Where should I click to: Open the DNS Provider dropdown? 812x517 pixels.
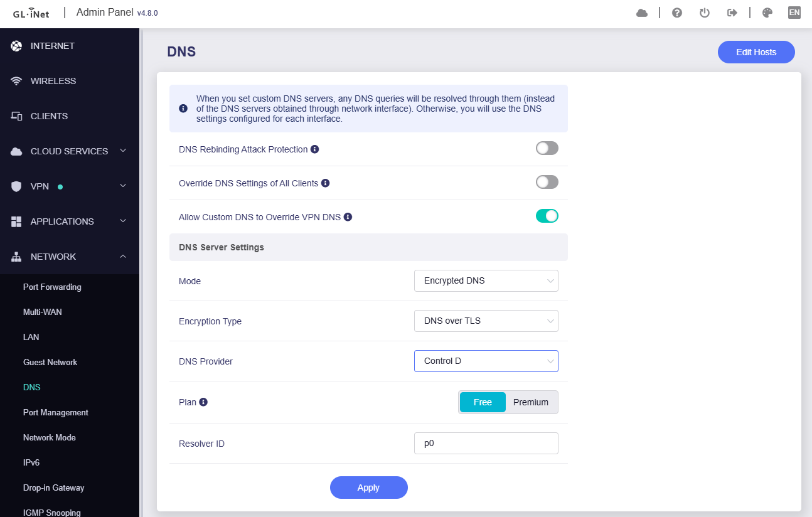[486, 361]
